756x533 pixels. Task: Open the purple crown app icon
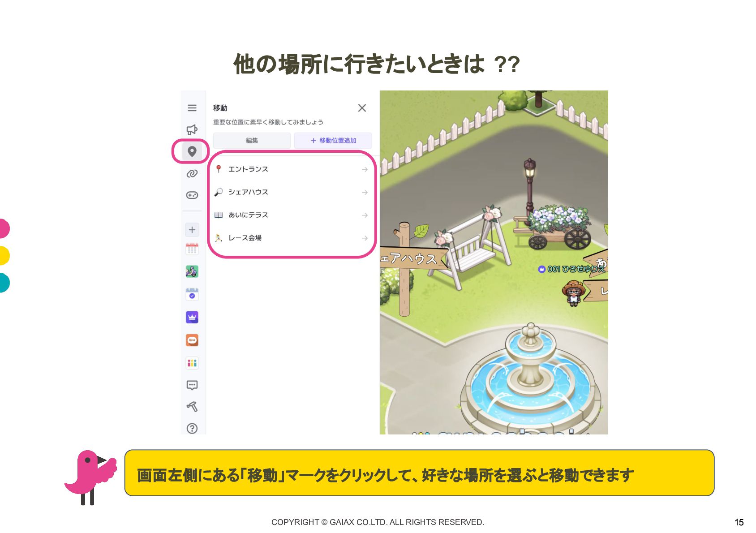[192, 317]
